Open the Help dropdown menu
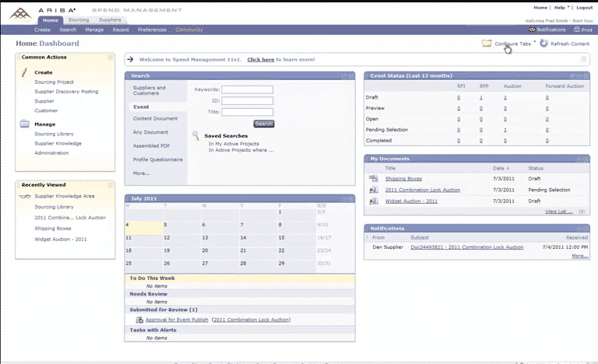 point(558,7)
